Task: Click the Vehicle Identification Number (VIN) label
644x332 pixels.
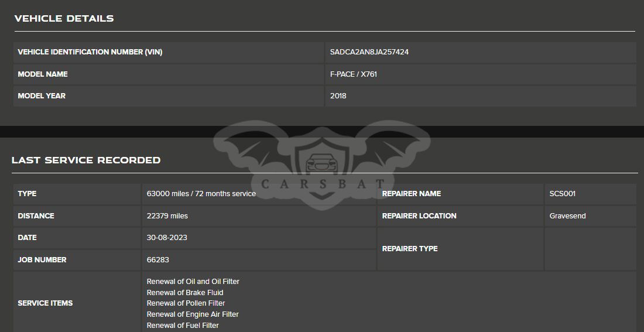Action: [90, 52]
